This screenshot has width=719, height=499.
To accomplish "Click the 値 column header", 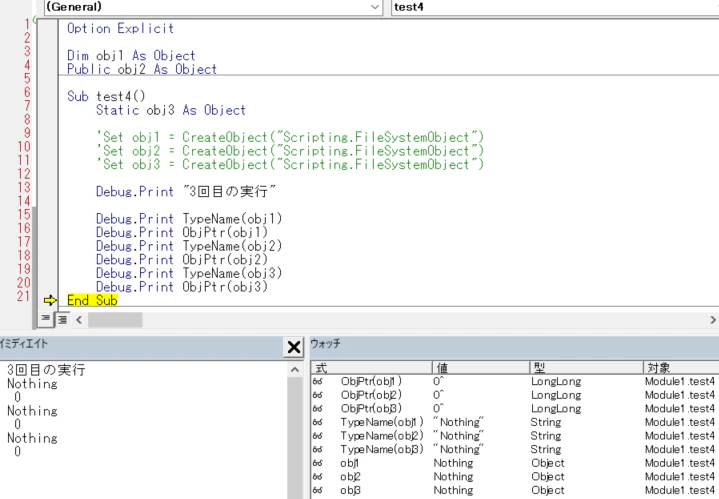I will click(x=481, y=367).
